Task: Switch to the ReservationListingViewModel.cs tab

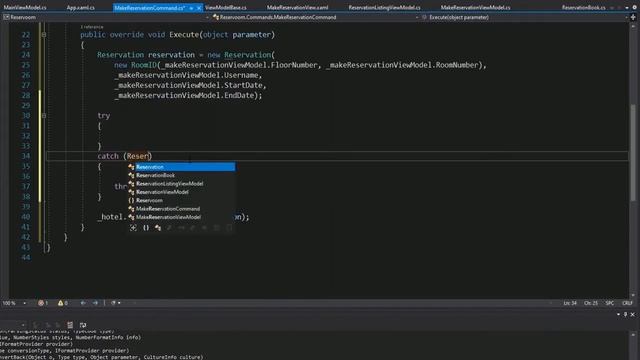Action: 384,8
